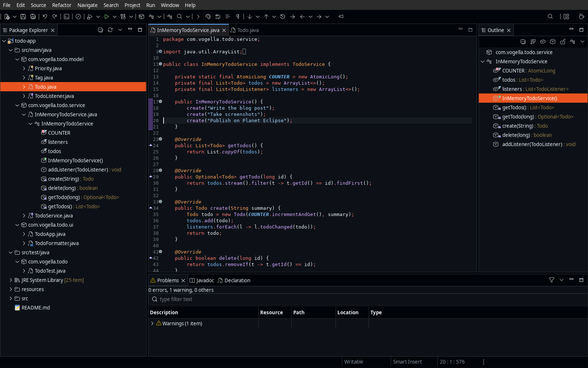Select README.md in Package Explorer
Screen dimensions: 588x368
pos(36,308)
